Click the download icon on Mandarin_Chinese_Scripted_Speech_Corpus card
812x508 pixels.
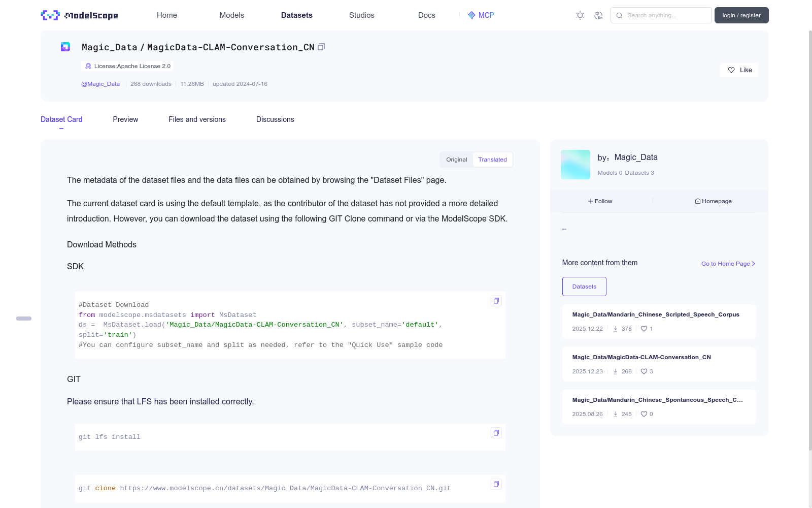pyautogui.click(x=616, y=329)
